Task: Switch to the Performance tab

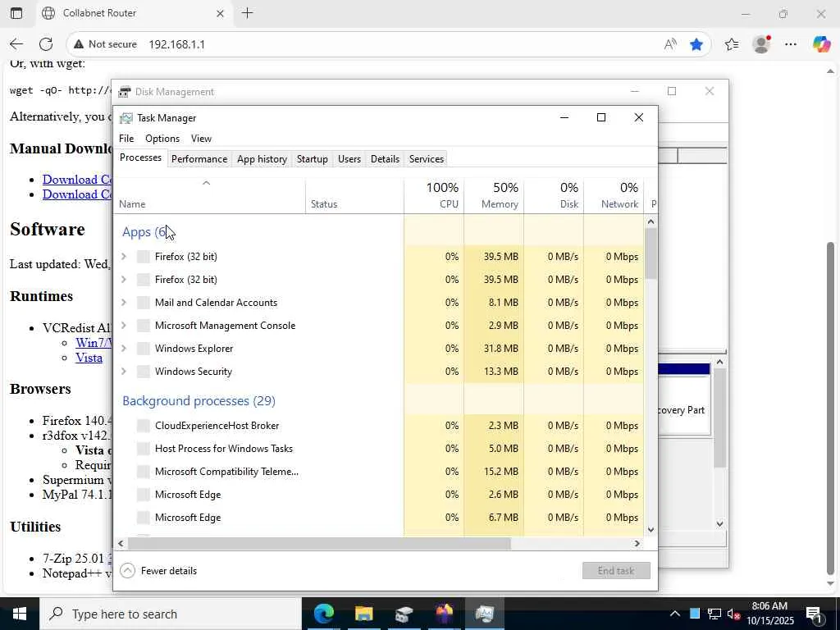Action: point(199,159)
